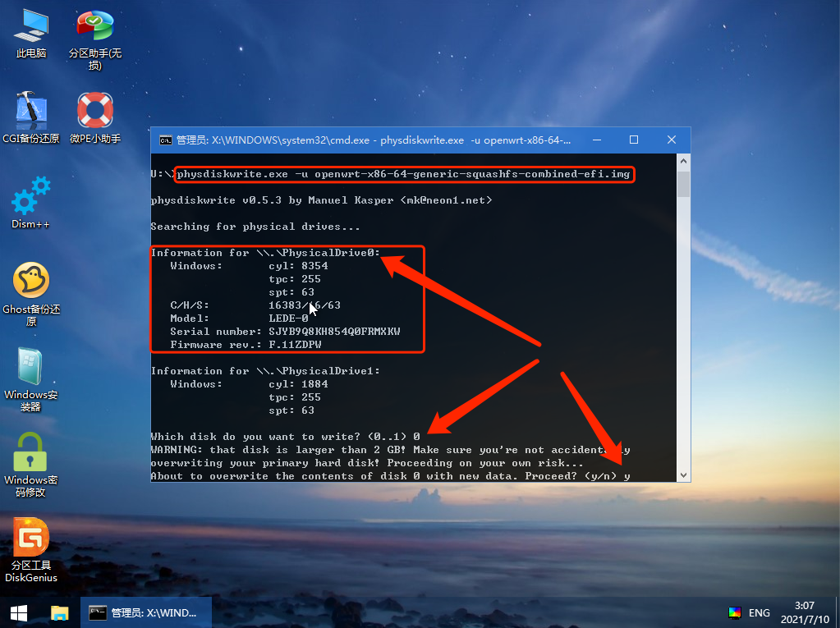Minimize the cmd.exe window
Viewport: 840px width, 628px height.
597,140
